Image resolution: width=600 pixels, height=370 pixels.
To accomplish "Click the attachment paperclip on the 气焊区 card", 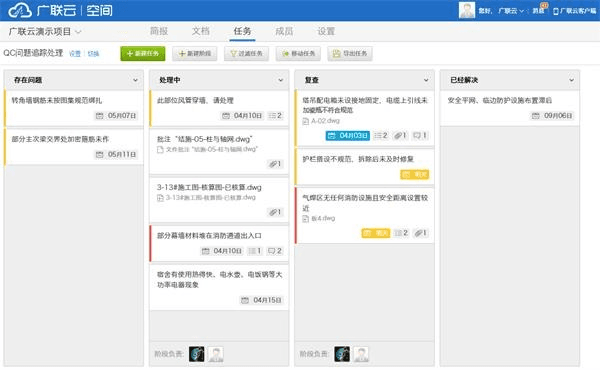I will (419, 233).
